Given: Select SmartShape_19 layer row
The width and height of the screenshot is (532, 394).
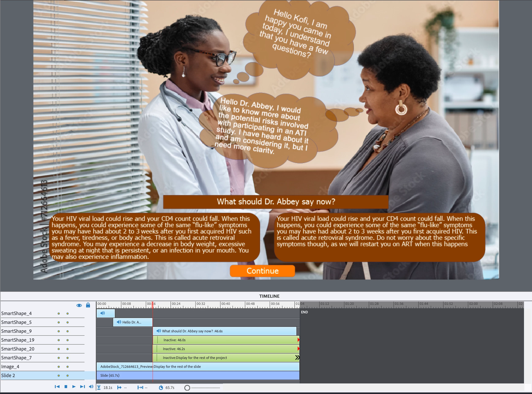Looking at the screenshot, I should [18, 340].
